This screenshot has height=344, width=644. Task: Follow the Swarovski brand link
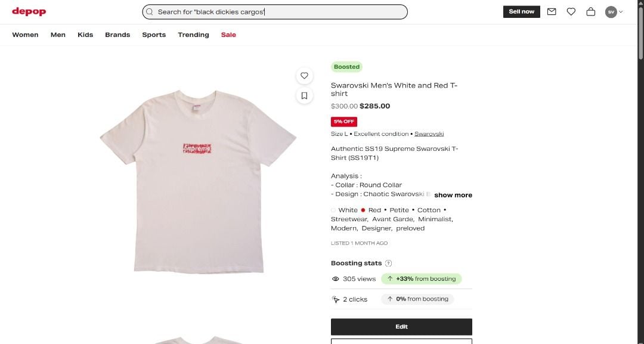coord(429,134)
